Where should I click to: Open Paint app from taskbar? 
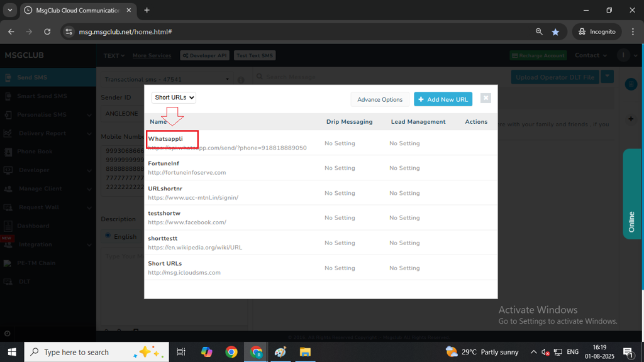[280, 352]
